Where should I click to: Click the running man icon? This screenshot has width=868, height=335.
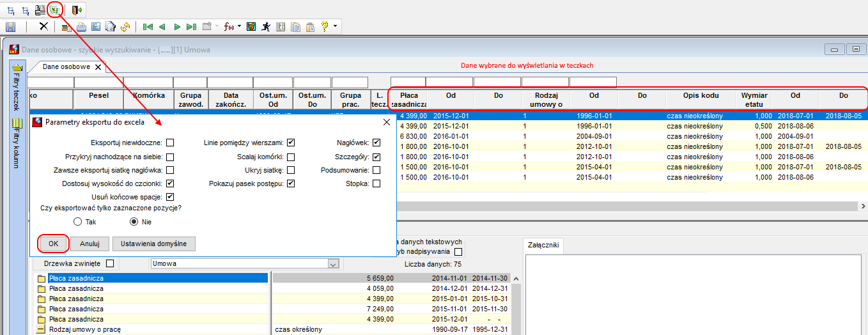pyautogui.click(x=265, y=27)
